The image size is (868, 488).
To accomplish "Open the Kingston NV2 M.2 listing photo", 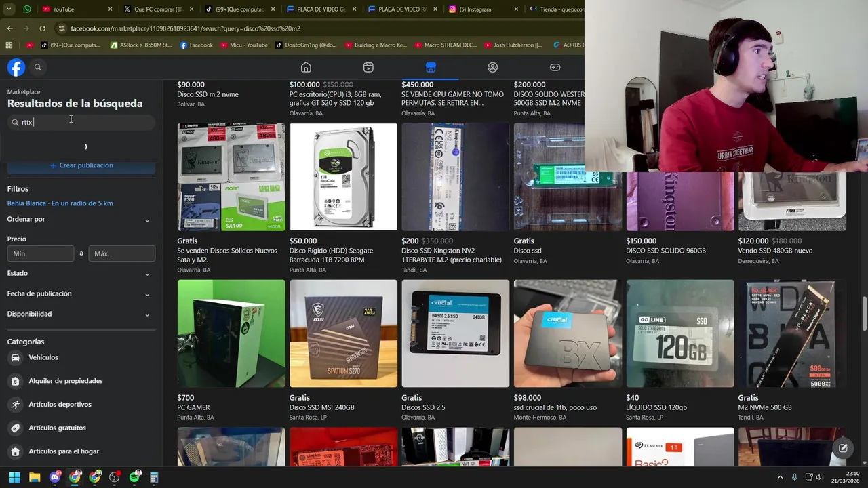I will point(455,177).
